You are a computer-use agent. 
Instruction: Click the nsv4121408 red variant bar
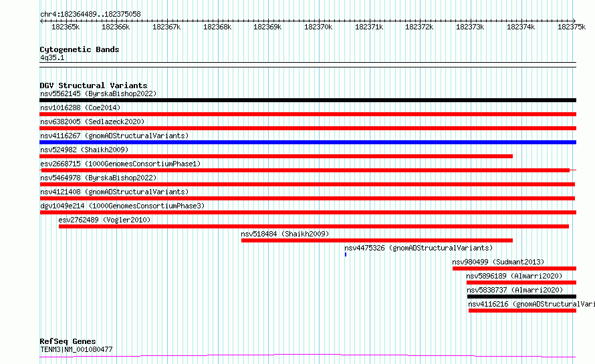click(307, 198)
